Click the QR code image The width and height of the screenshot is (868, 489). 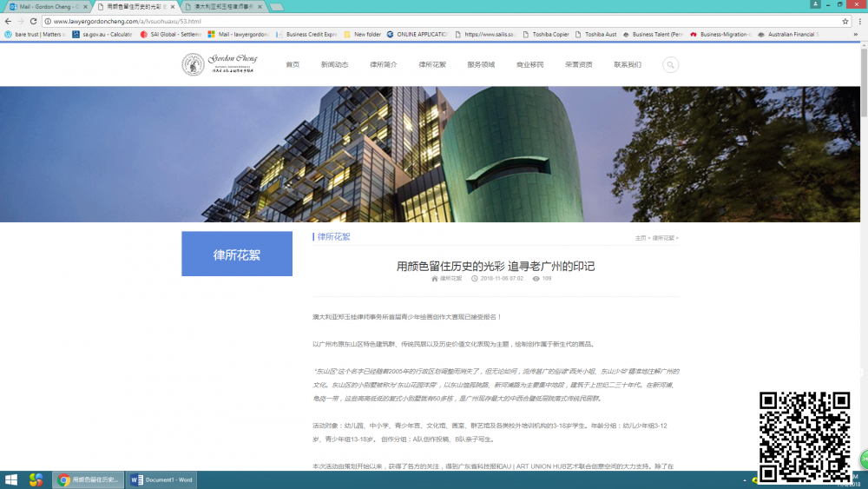click(x=805, y=437)
